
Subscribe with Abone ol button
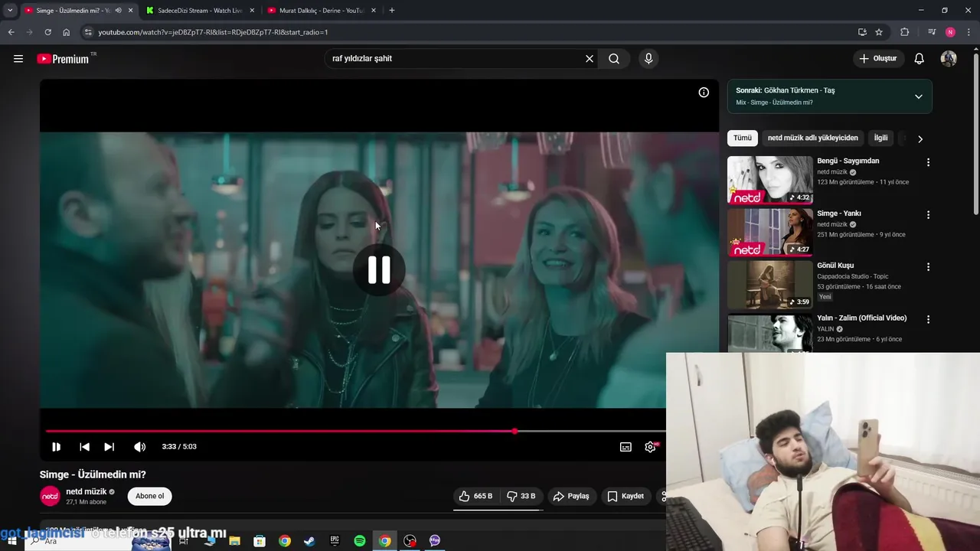149,496
